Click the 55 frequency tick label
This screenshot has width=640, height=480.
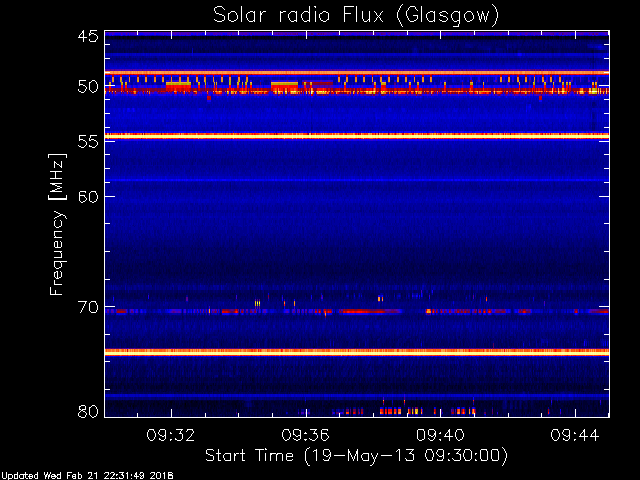click(89, 142)
